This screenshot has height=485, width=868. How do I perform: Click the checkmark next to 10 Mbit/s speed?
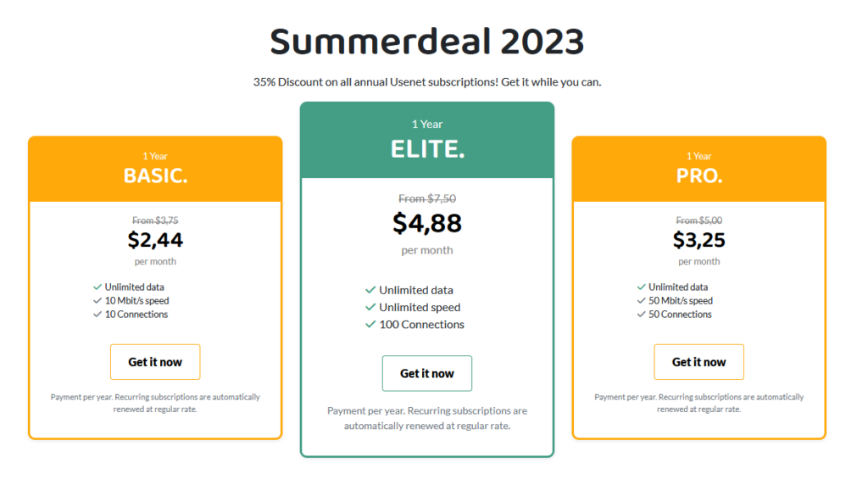point(97,301)
